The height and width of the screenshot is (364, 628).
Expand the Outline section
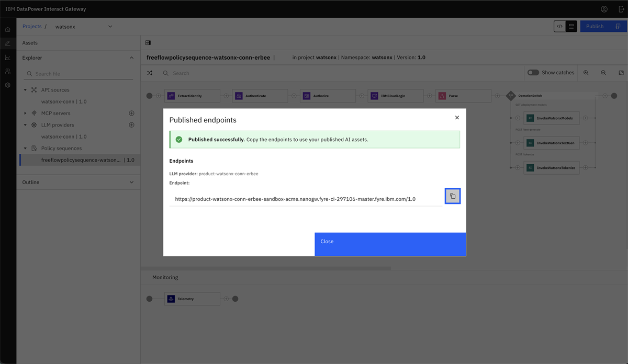tap(131, 182)
